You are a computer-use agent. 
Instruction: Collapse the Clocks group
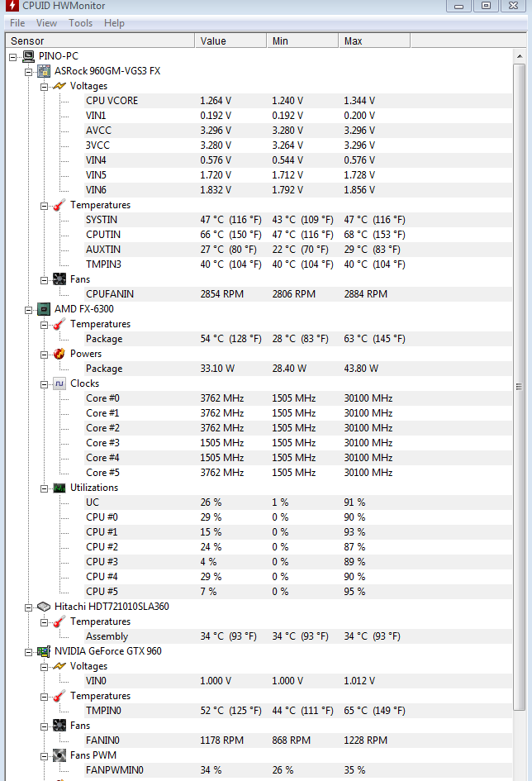44,384
